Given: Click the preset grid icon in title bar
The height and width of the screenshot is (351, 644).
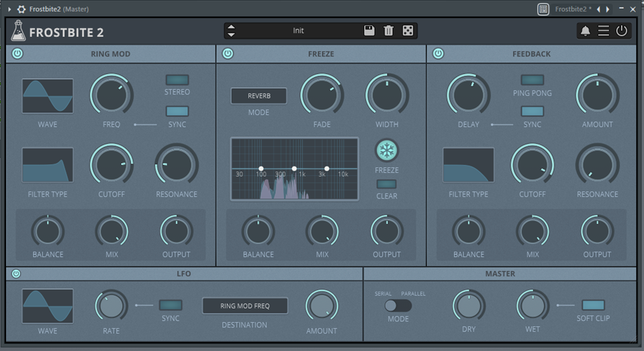Looking at the screenshot, I should point(543,9).
